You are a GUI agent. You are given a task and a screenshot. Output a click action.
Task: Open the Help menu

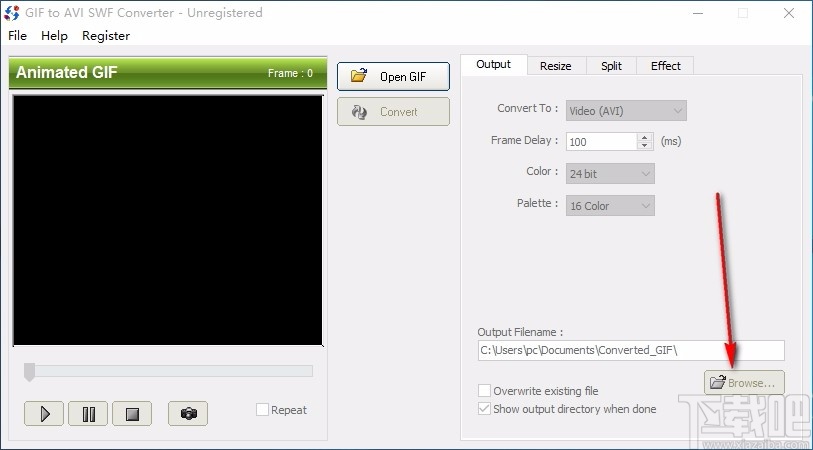click(54, 36)
